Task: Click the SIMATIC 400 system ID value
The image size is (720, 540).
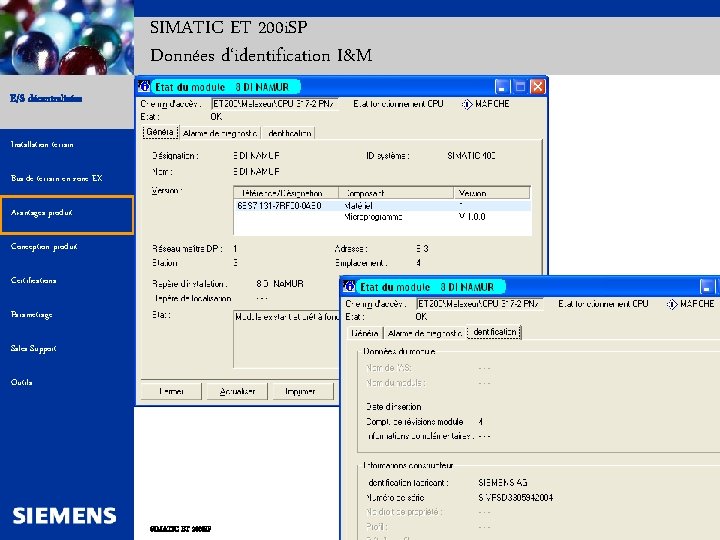Action: [x=471, y=156]
